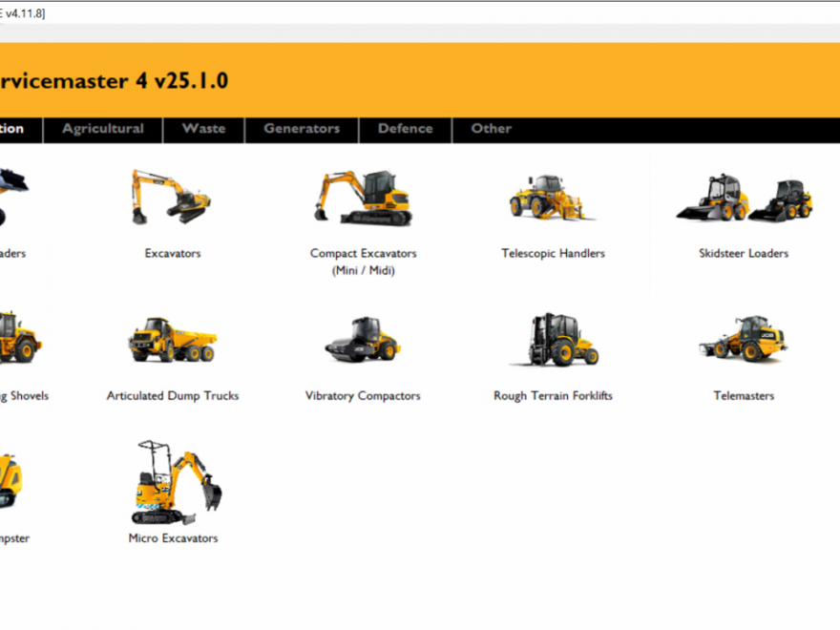Image resolution: width=840 pixels, height=630 pixels.
Task: Open the Other tab
Action: (492, 129)
